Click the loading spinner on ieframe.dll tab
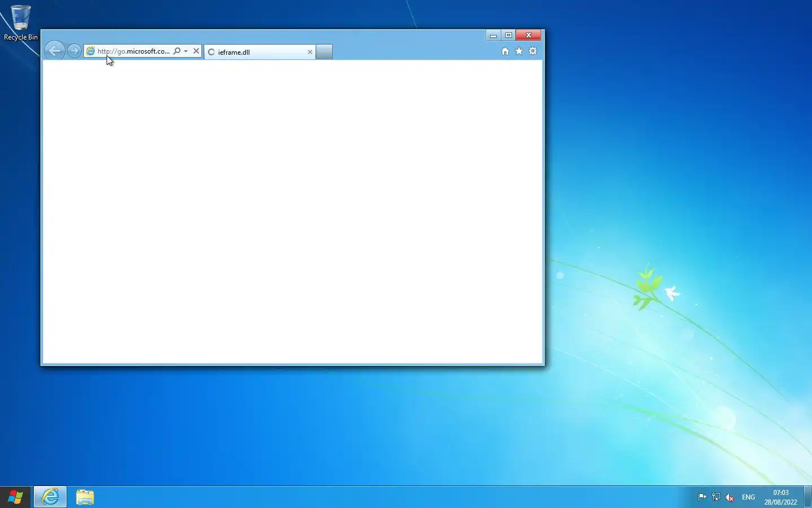The image size is (812, 508). tap(211, 52)
